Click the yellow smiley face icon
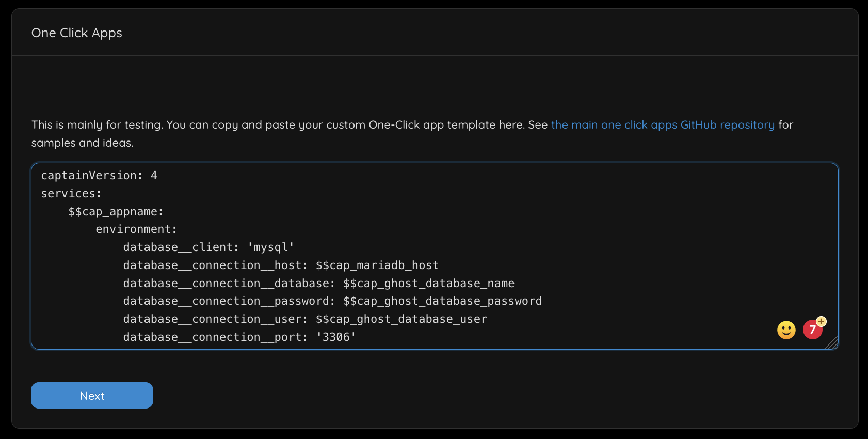This screenshot has height=439, width=868. click(x=786, y=330)
